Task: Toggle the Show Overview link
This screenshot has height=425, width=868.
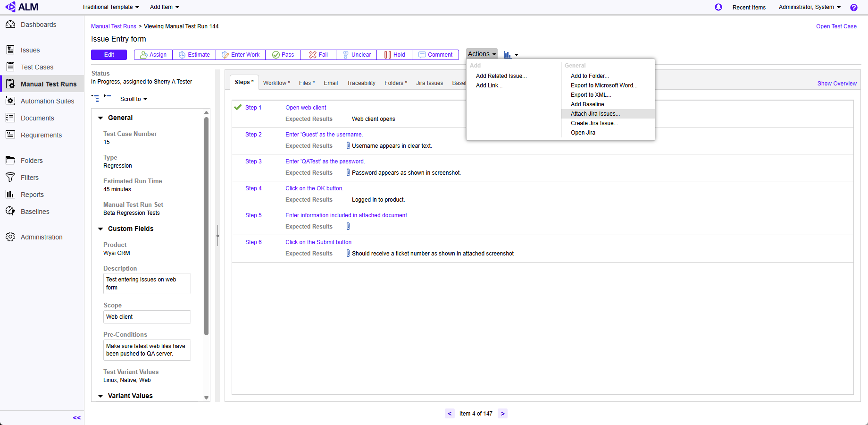Action: click(836, 84)
